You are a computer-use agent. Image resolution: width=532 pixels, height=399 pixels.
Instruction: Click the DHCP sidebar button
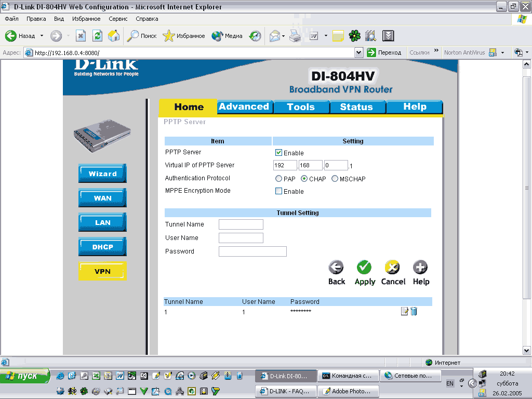(x=102, y=247)
